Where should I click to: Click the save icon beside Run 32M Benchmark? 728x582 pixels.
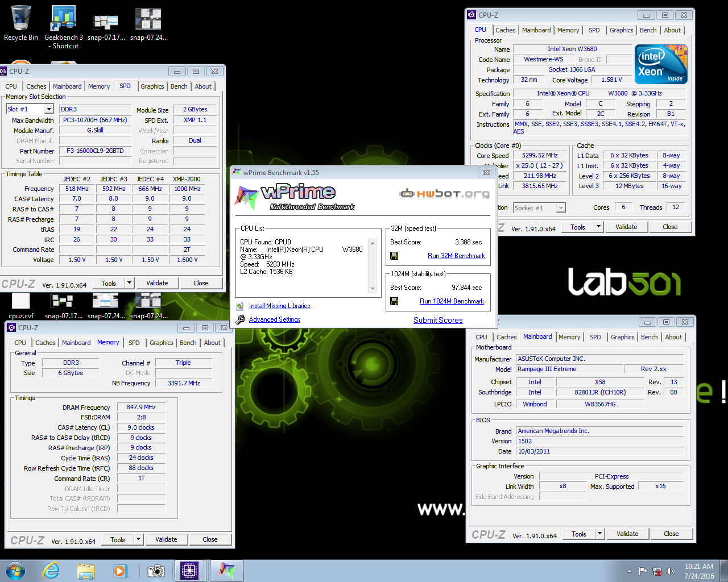tap(394, 256)
